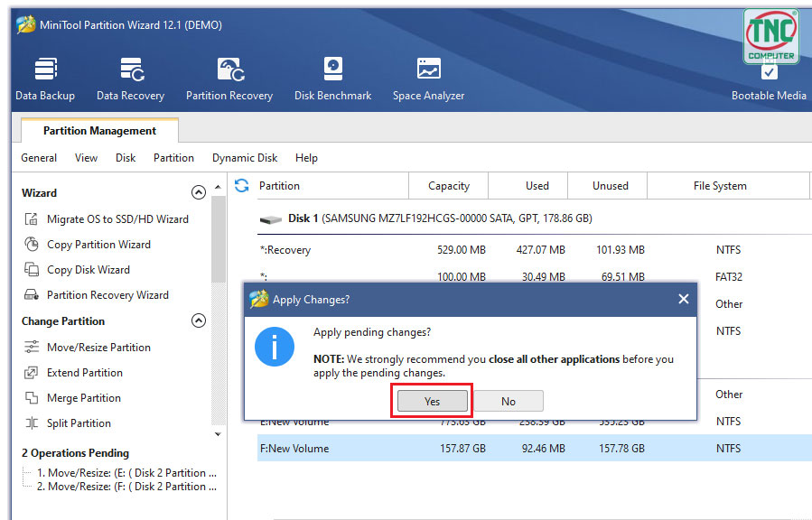The image size is (812, 520).
Task: Click the Move/Resize Partition icon
Action: pyautogui.click(x=32, y=348)
